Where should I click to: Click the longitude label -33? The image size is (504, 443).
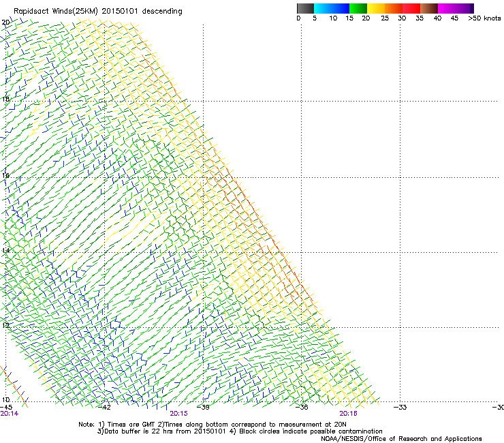(400, 408)
